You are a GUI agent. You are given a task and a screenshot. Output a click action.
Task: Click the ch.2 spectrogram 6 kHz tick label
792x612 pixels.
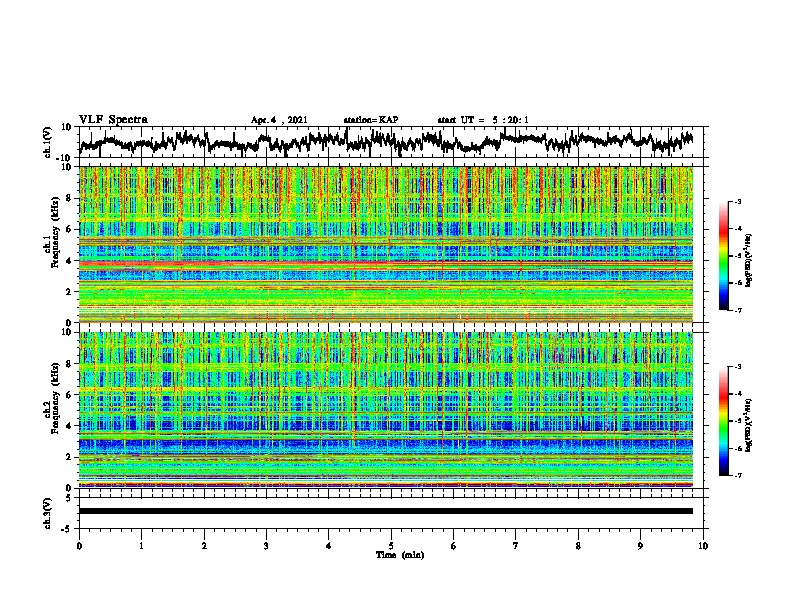(70, 395)
